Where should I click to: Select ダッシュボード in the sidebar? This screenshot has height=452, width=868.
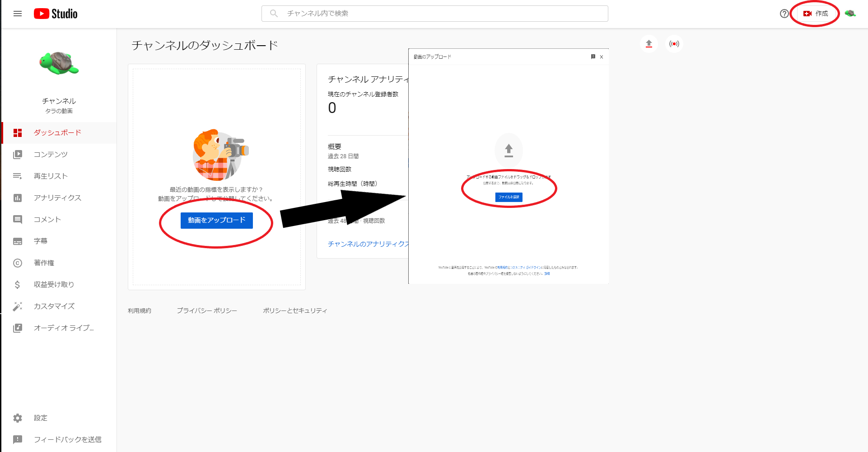[x=59, y=133]
